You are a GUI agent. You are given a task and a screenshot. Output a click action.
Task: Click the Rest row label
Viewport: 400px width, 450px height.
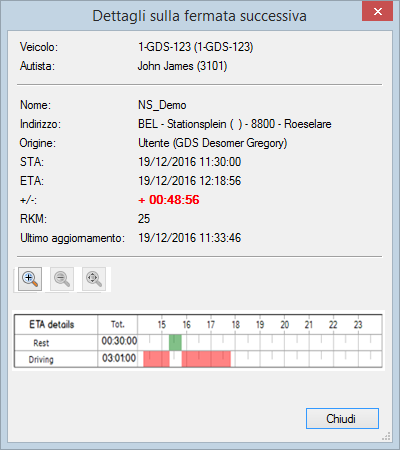click(x=41, y=343)
